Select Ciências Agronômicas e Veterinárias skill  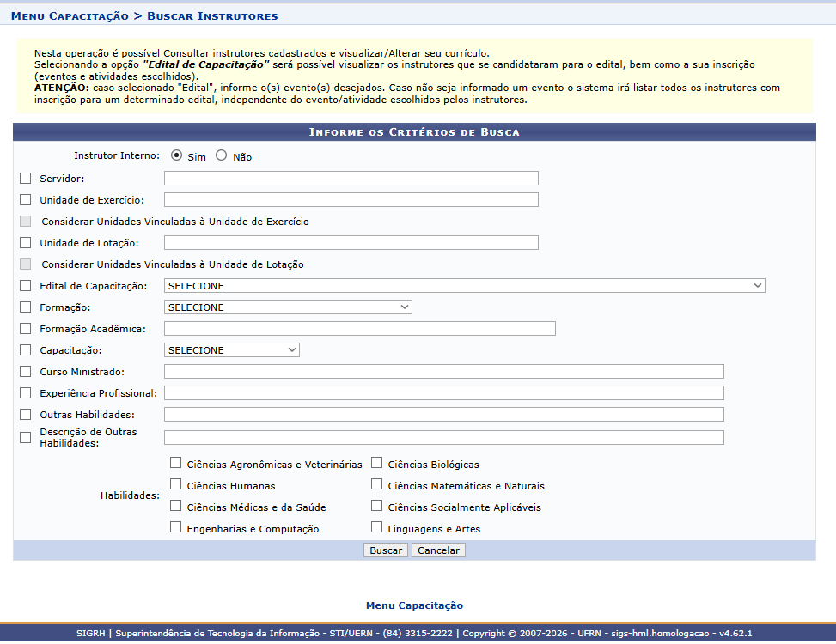(175, 462)
